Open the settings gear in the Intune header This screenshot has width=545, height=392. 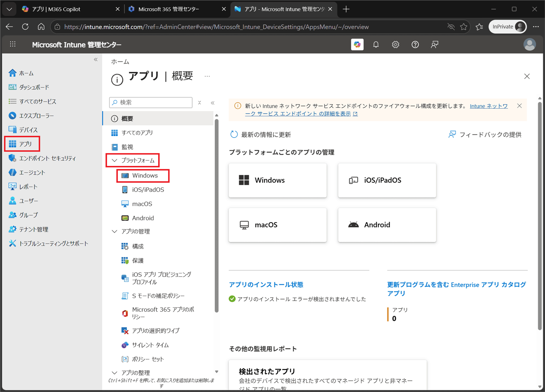396,44
